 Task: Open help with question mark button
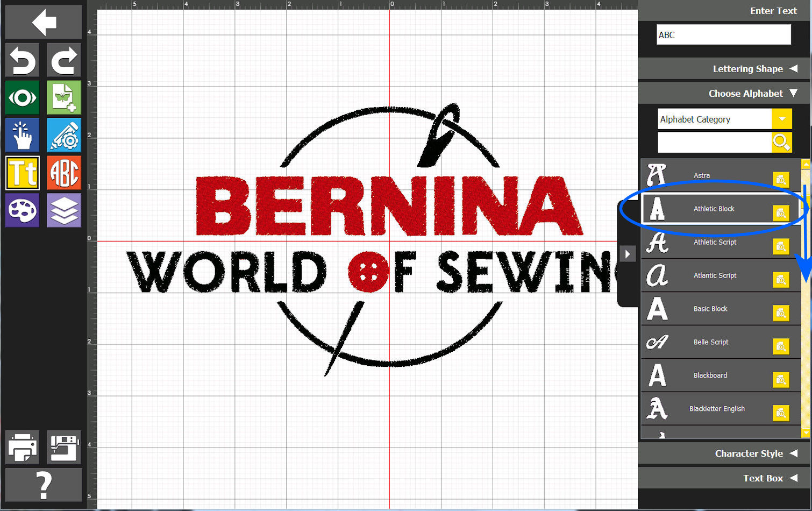click(44, 485)
